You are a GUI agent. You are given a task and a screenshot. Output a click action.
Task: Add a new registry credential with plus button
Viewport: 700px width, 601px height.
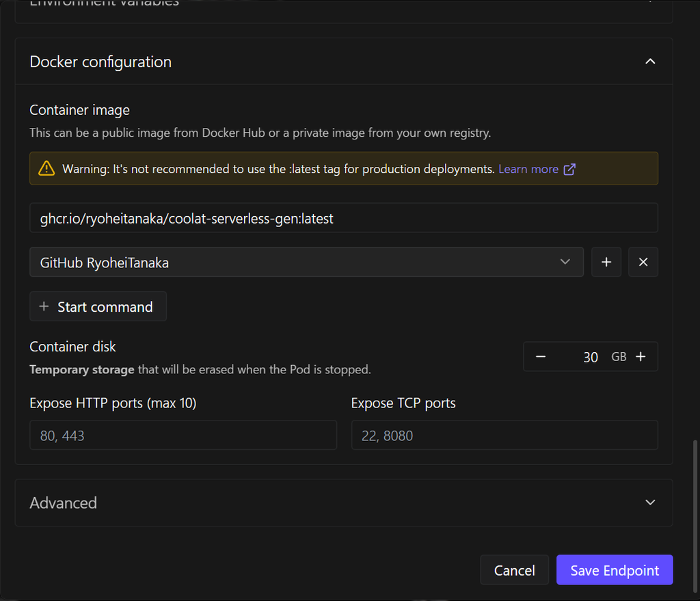click(606, 262)
